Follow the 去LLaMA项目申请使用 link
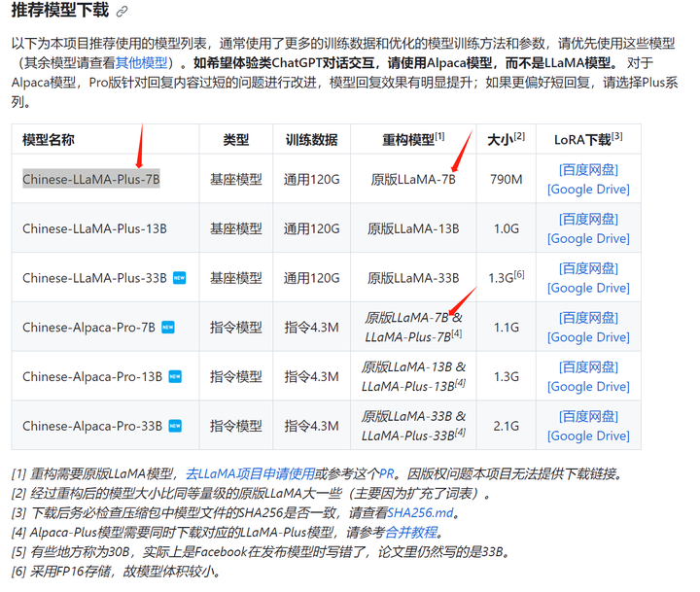The width and height of the screenshot is (700, 592). pyautogui.click(x=250, y=473)
